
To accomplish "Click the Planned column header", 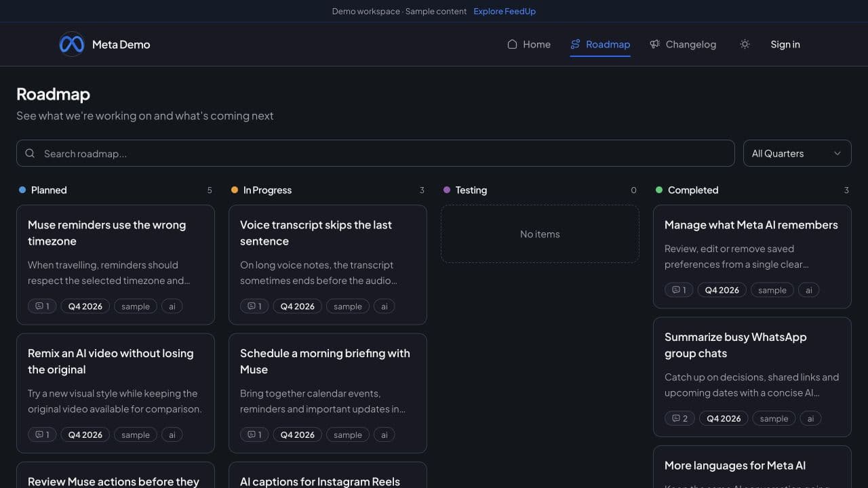I will (x=49, y=190).
